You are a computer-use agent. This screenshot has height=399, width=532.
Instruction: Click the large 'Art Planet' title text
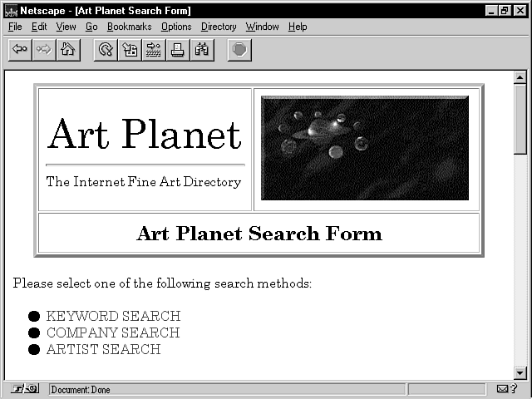coord(144,135)
